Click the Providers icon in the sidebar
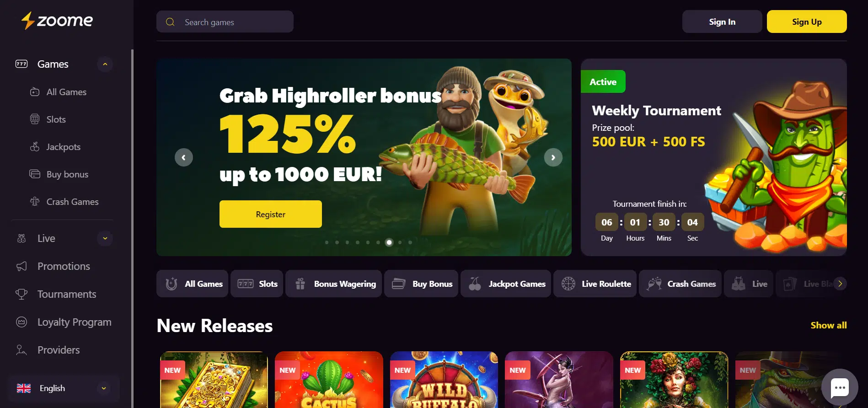Screen dimensions: 868x408 pos(21,350)
